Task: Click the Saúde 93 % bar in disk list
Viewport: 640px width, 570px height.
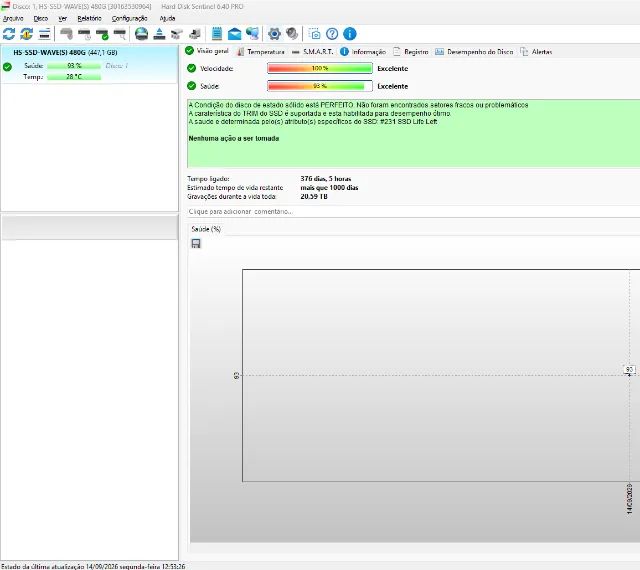Action: coord(74,66)
